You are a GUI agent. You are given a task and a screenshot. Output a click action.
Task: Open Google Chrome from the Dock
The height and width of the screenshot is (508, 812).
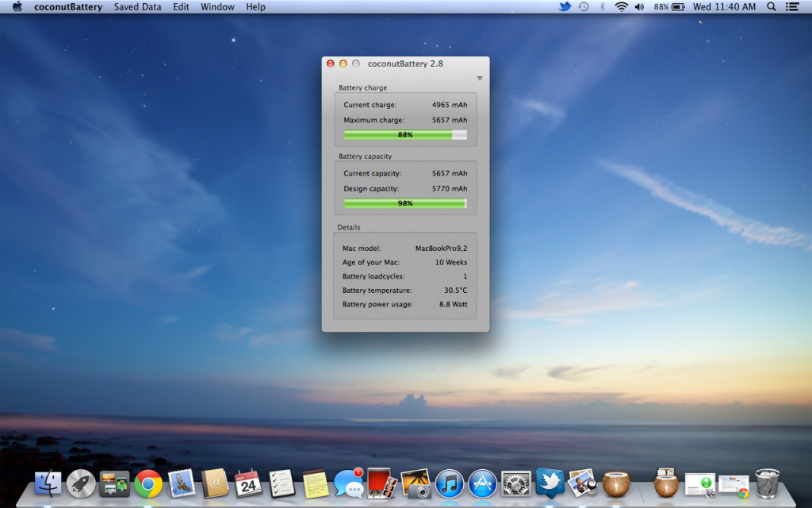coord(148,483)
